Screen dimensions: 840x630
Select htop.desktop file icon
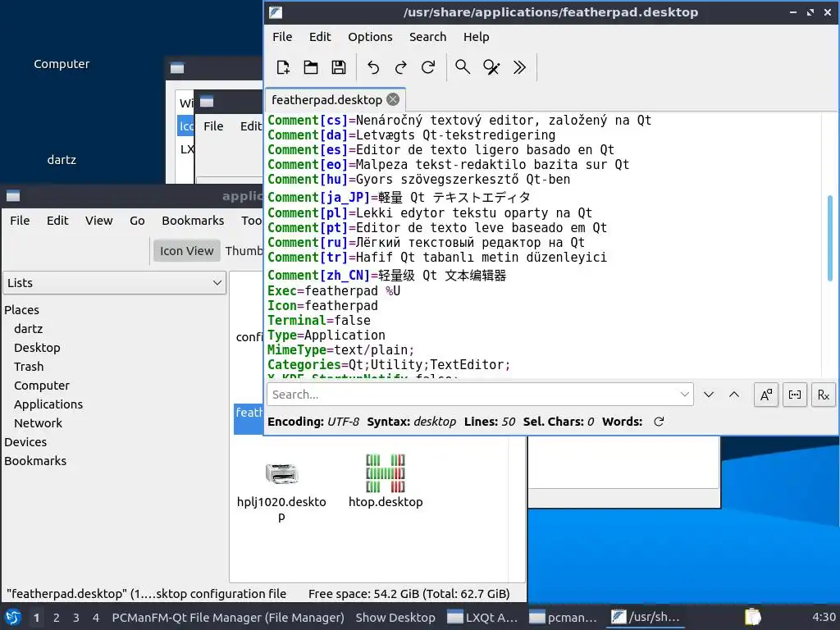click(x=386, y=473)
